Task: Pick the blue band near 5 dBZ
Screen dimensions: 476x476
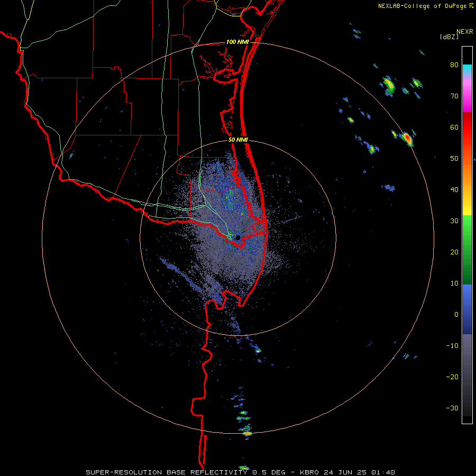Action: point(467,299)
